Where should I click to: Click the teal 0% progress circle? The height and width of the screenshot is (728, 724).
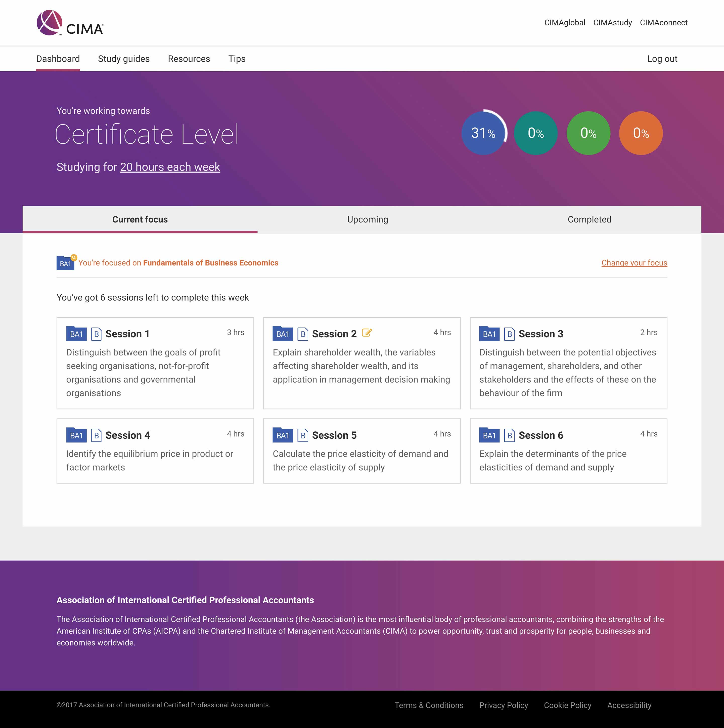[x=535, y=133]
